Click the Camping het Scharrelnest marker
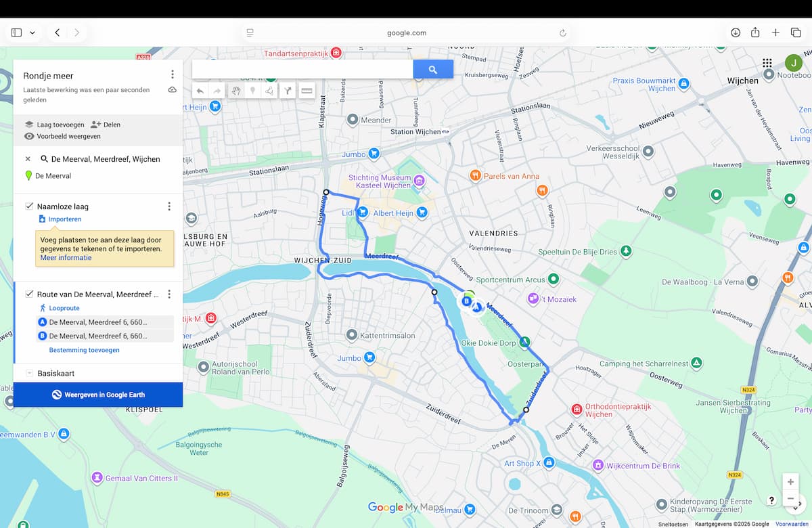Image resolution: width=812 pixels, height=528 pixels. pyautogui.click(x=696, y=364)
